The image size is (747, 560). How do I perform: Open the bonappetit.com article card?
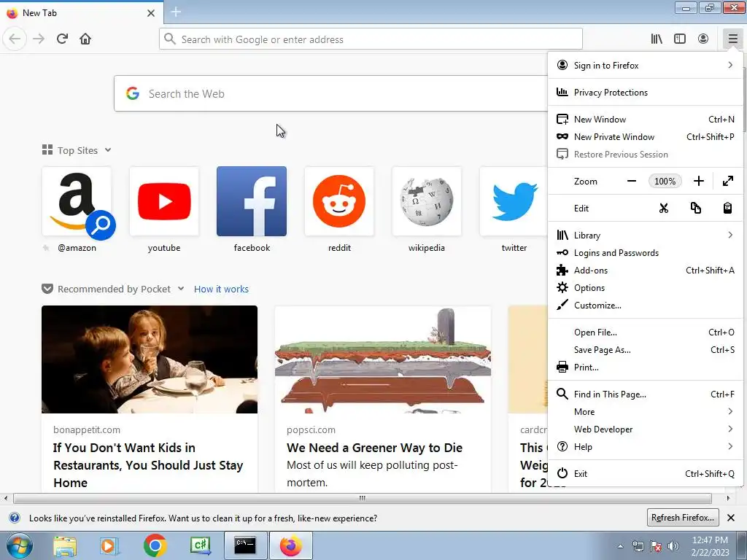click(150, 399)
